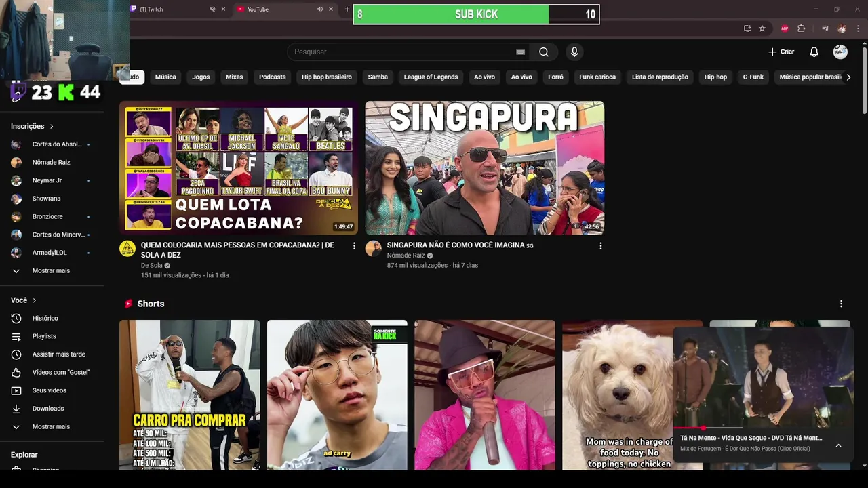Expand the miniplayer with chevron
This screenshot has width=868, height=488.
838,445
